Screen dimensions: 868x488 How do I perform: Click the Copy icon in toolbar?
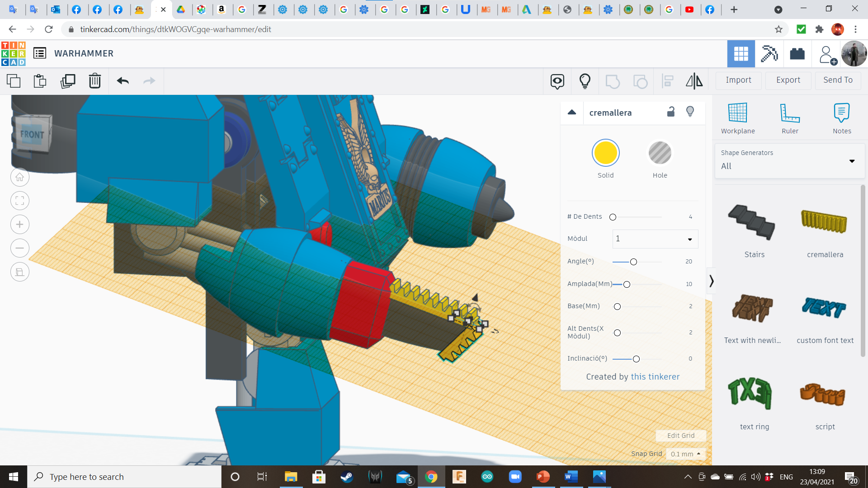[14, 81]
